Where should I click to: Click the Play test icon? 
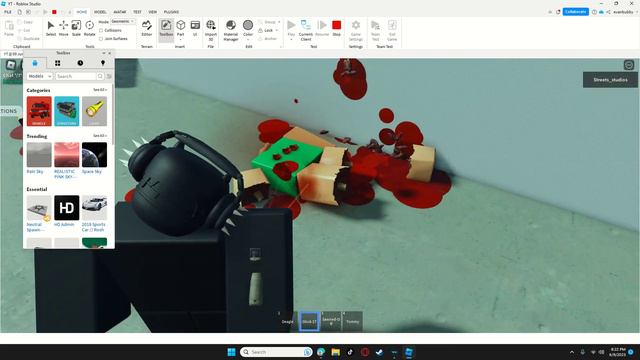[x=291, y=25]
